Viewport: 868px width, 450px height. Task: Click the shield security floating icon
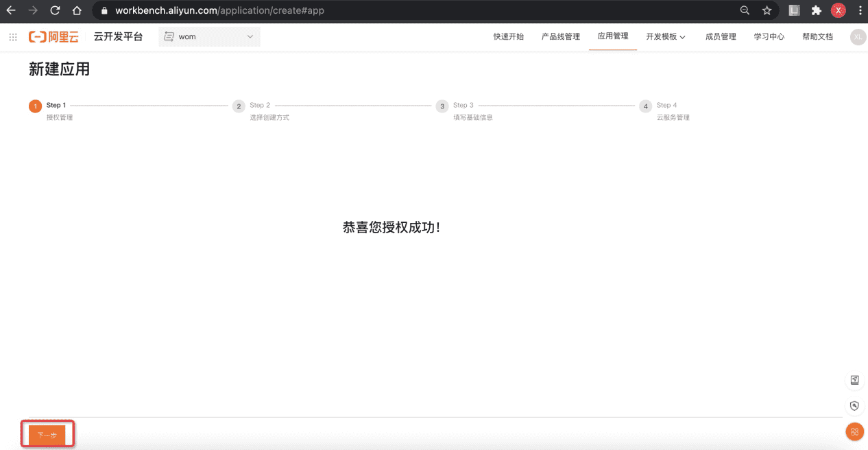click(854, 405)
